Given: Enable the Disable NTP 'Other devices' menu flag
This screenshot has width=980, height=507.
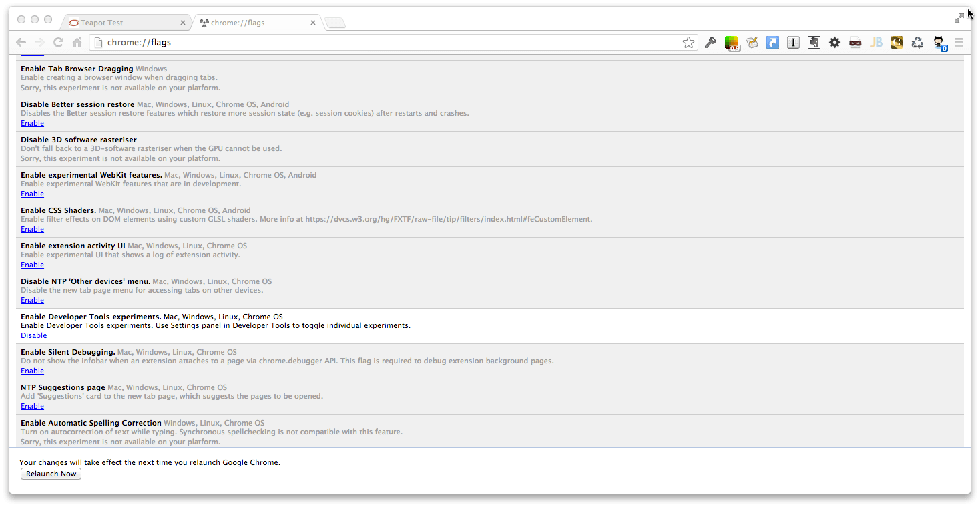Looking at the screenshot, I should [32, 300].
